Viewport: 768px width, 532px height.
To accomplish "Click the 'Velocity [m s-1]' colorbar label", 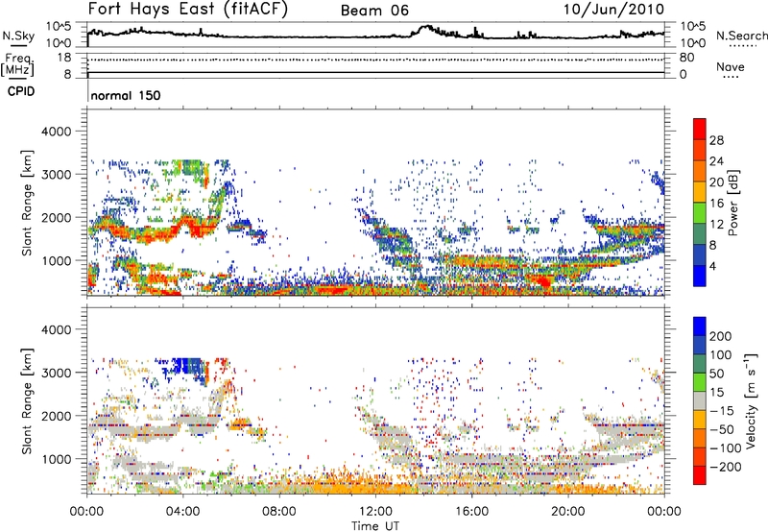I will pos(751,400).
